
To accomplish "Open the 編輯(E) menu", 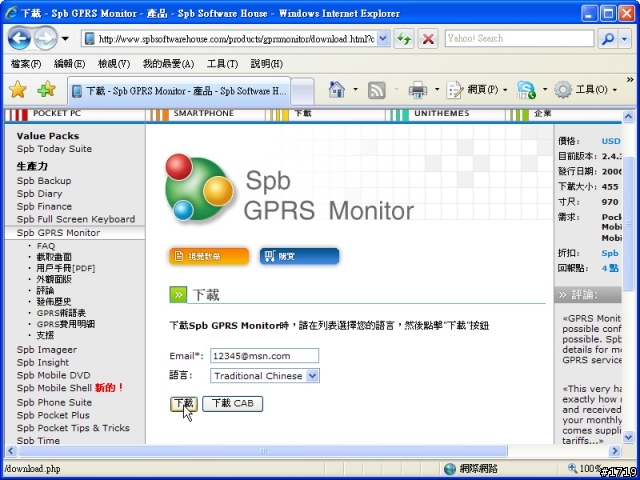I will (x=69, y=64).
